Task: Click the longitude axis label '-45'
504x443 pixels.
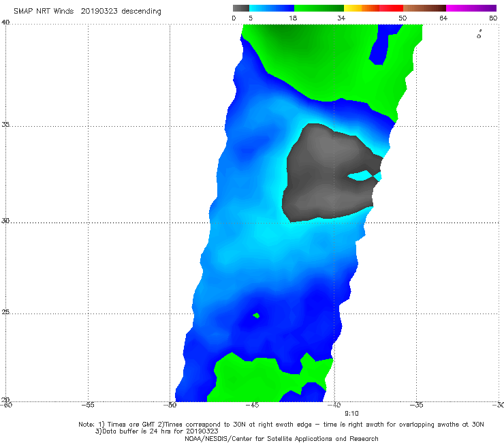Action: [x=252, y=405]
